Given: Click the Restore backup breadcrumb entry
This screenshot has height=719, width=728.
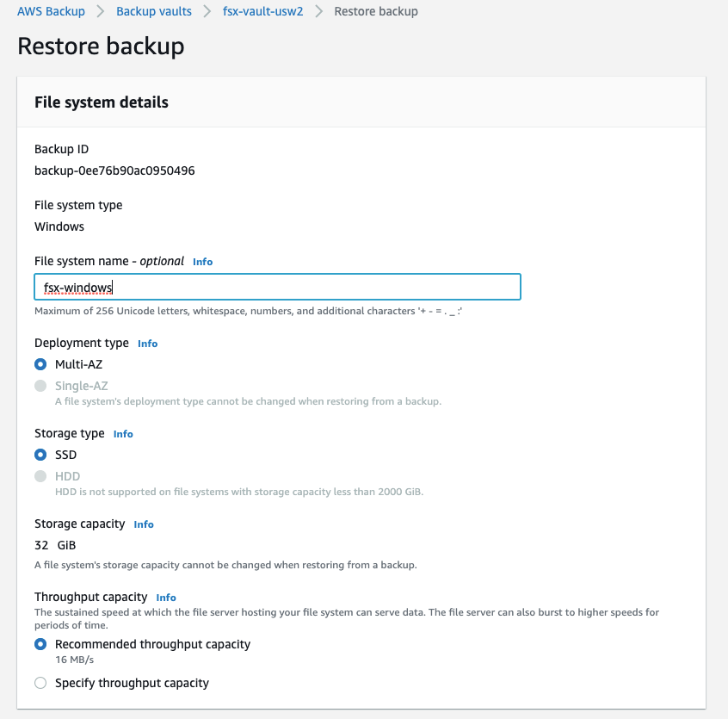Looking at the screenshot, I should [375, 10].
